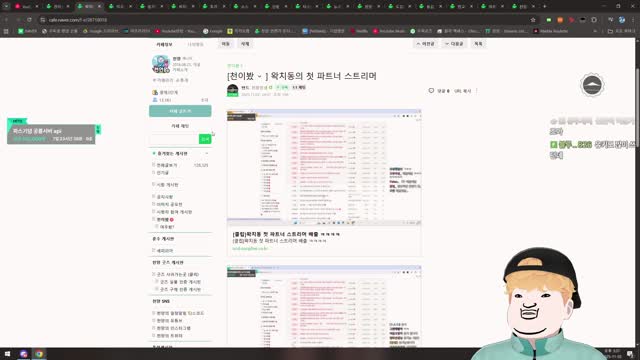Viewport: 640px width, 360px height.
Task: Open the Chrome icon in the taskbar
Action: pyautogui.click(x=39, y=354)
